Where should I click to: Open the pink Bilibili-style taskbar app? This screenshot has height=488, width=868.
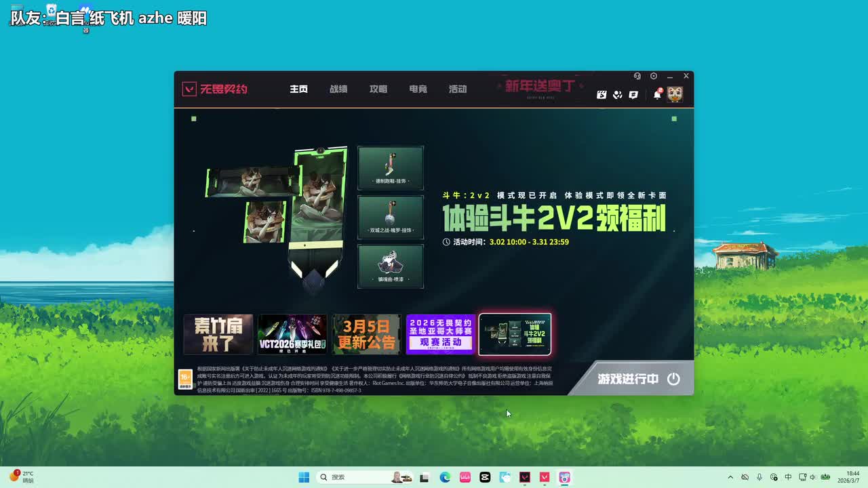click(x=465, y=477)
